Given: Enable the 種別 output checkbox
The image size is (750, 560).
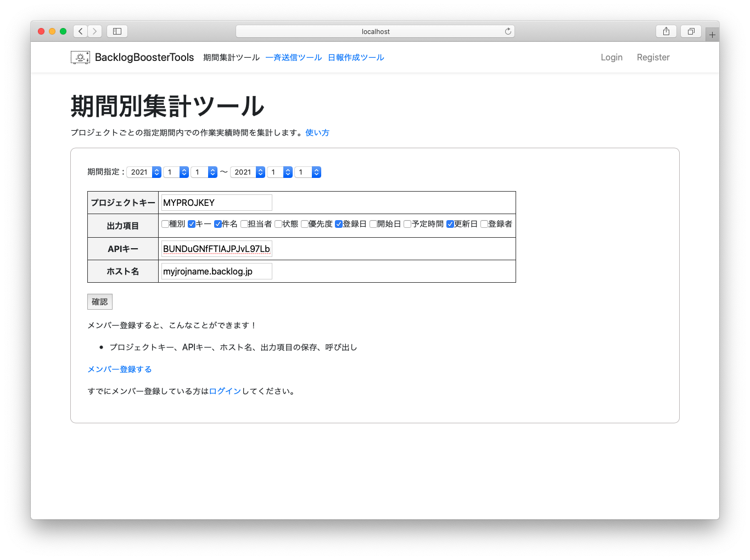Looking at the screenshot, I should pos(165,224).
